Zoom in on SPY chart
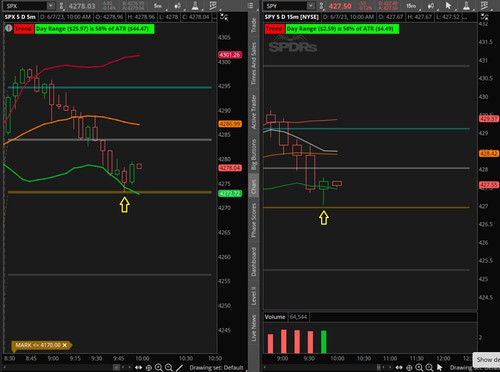Screen dimensions: 500x372 click(419, 368)
